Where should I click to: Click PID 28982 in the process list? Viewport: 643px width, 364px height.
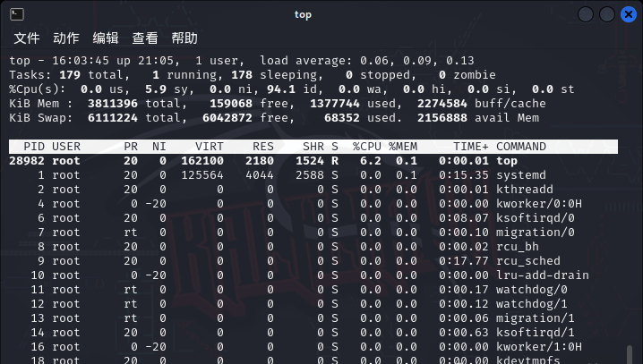[27, 161]
